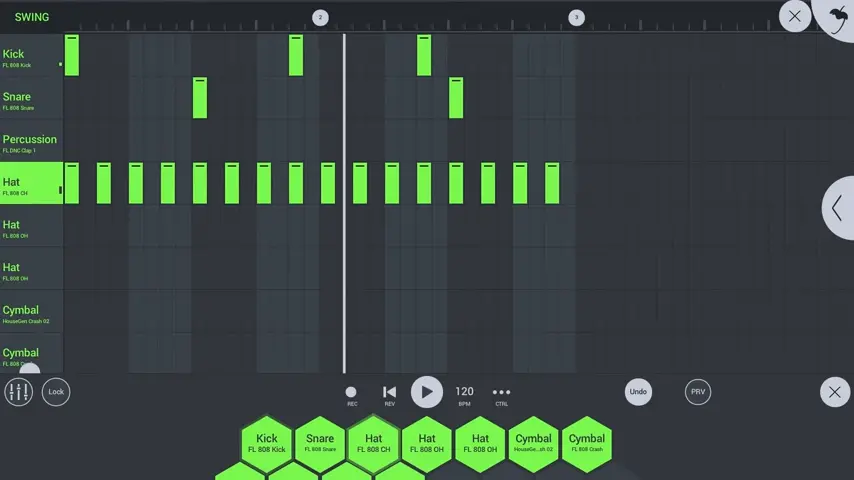Open the FL Studio fruit logo menu
854x480 pixels.
point(838,19)
